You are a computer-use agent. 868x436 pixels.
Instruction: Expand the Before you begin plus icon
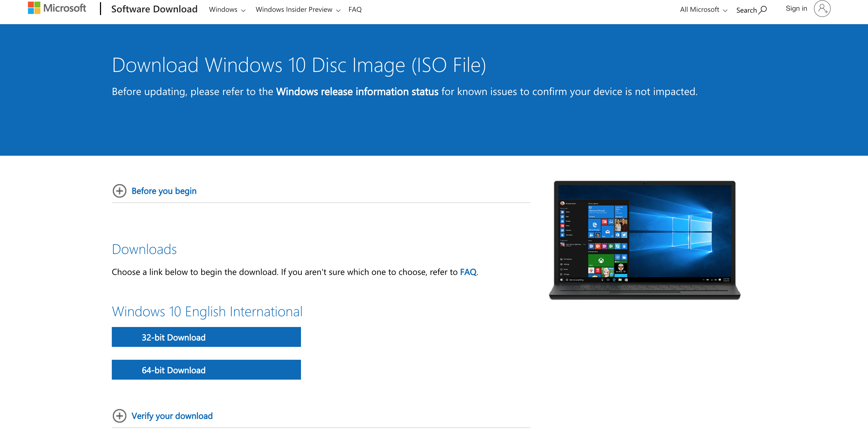point(119,191)
